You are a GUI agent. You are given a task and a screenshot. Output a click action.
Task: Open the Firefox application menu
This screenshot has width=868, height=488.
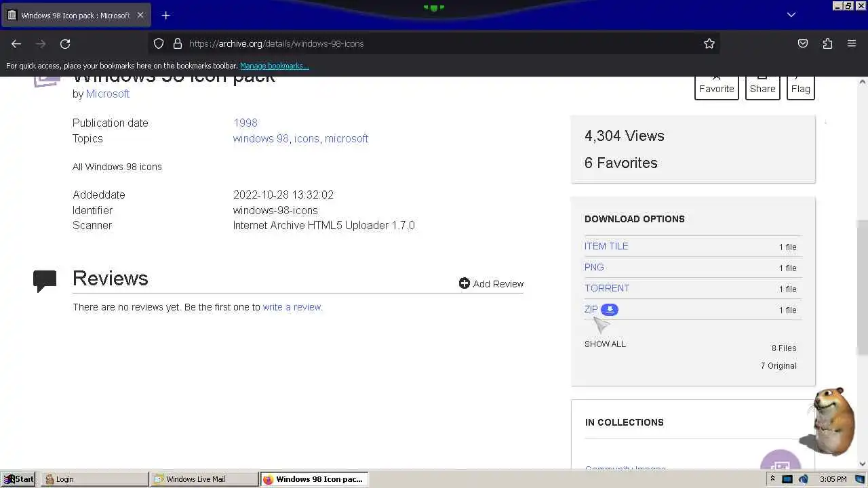click(x=852, y=43)
